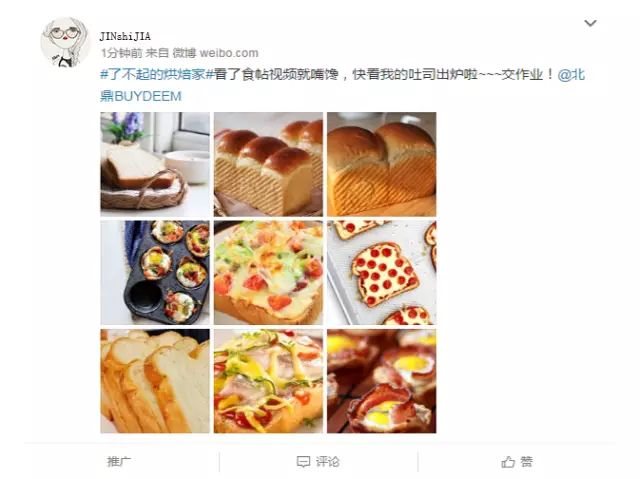The height and width of the screenshot is (479, 640).
Task: Open the post options chevron menu
Action: pos(590,23)
